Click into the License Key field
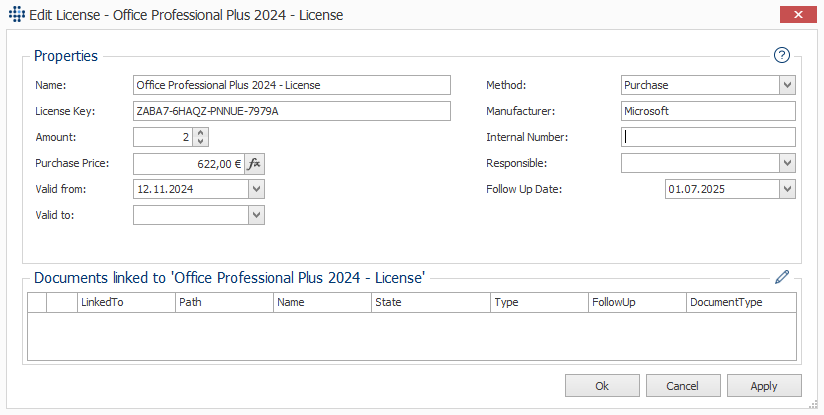The image size is (824, 415). point(292,111)
